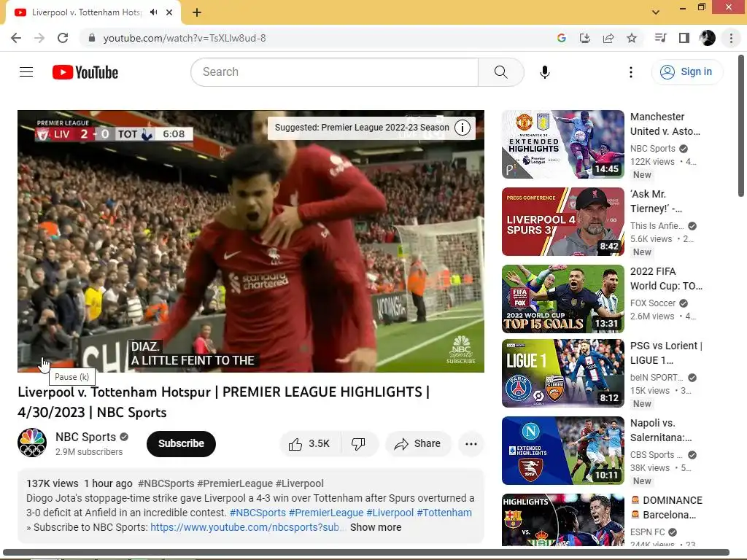Like the video with thumbs up

tap(309, 444)
